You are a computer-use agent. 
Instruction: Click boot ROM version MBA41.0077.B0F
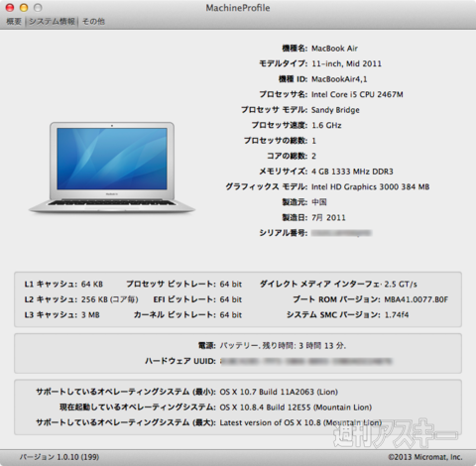pyautogui.click(x=416, y=299)
